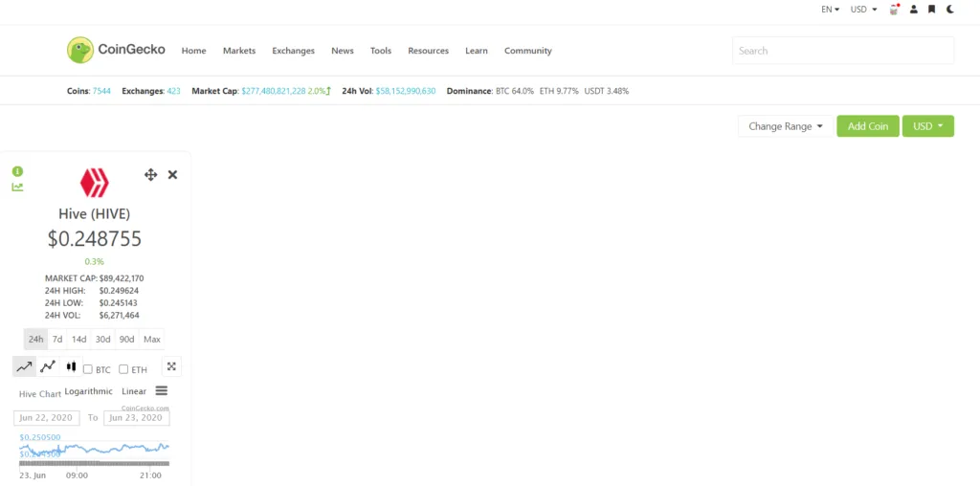This screenshot has height=486, width=980.
Task: Click the Add Coin button
Action: pos(867,126)
